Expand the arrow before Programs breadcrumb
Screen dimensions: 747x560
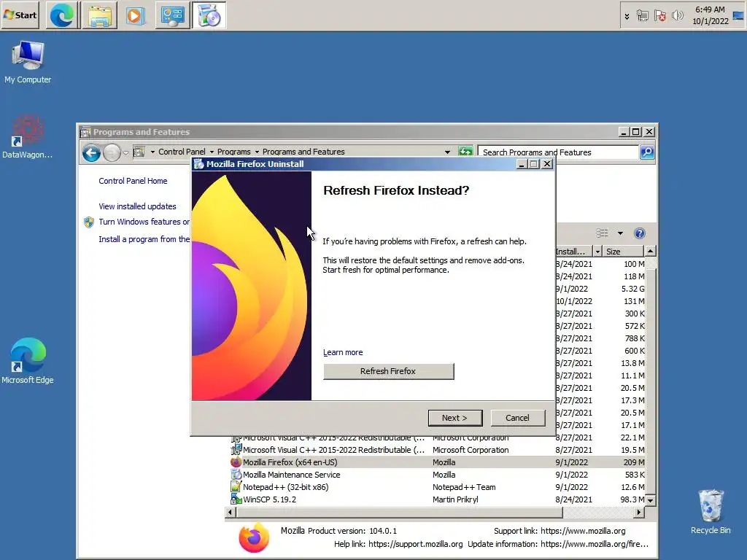click(x=212, y=152)
